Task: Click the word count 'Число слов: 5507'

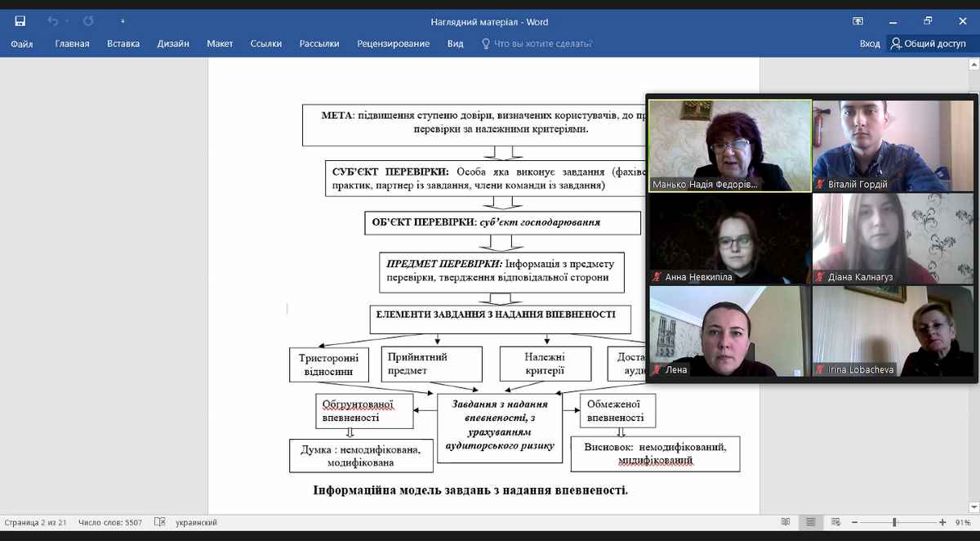Action: 110,522
